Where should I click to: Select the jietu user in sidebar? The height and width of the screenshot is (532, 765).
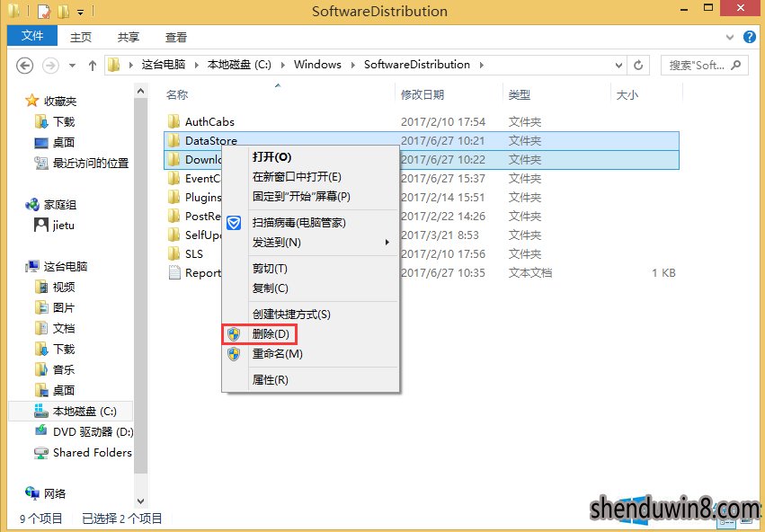[64, 226]
